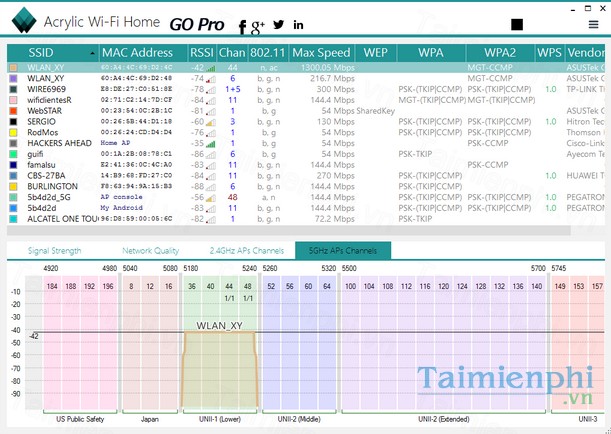The height and width of the screenshot is (434, 611).
Task: Click the green swatch next to guifi
Action: (13, 154)
